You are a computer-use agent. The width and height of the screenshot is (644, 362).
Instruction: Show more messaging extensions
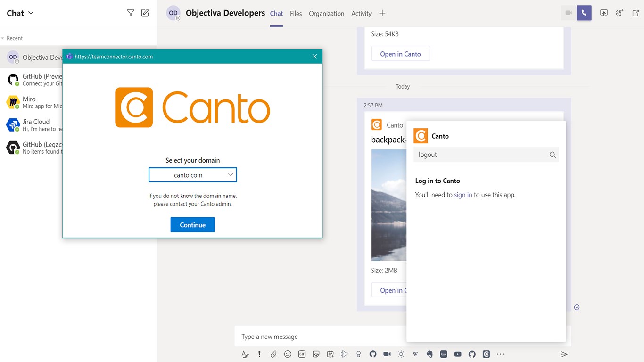(x=501, y=354)
